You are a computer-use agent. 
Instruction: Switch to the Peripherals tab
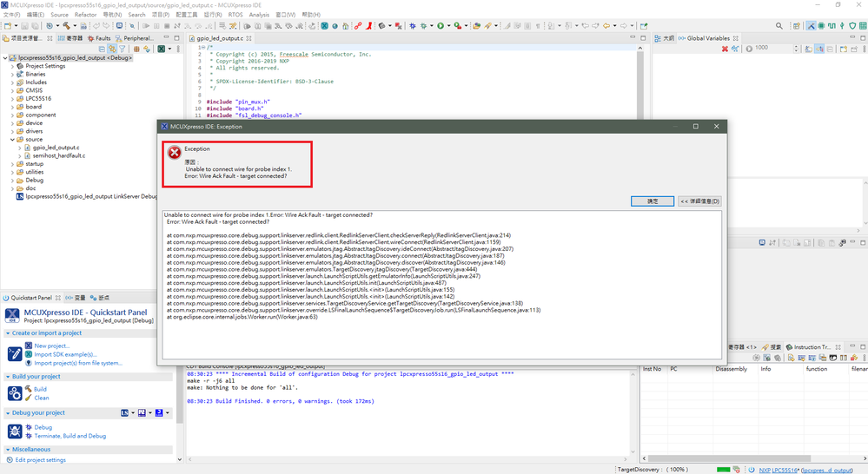135,38
